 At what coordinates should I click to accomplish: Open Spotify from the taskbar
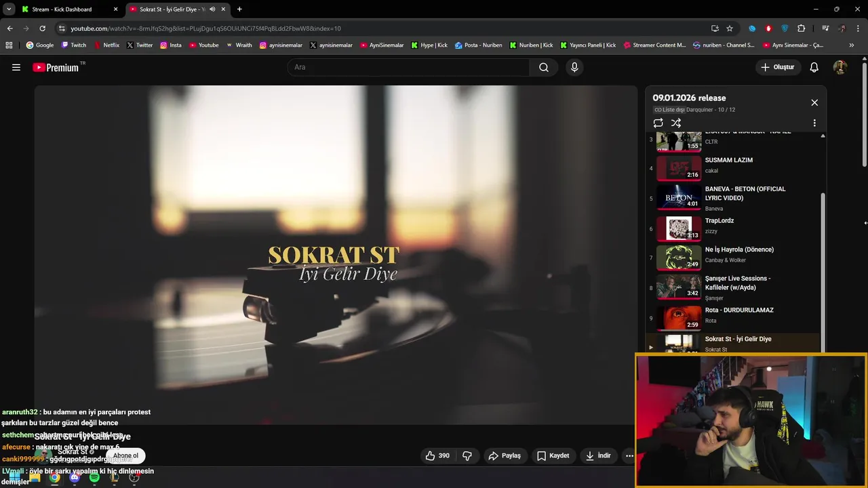(x=94, y=477)
